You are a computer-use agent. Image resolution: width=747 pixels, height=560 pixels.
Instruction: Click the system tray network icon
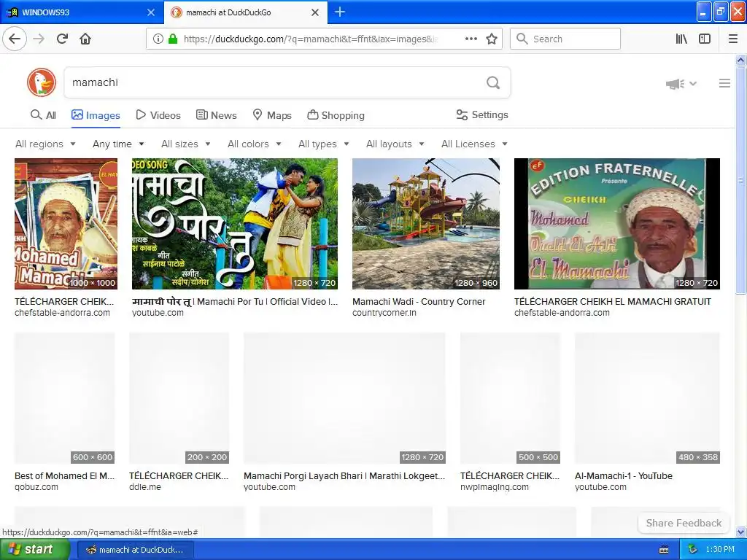(x=692, y=550)
